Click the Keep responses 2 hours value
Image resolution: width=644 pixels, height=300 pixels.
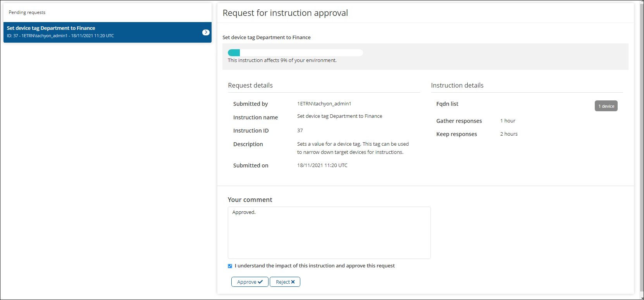point(509,134)
